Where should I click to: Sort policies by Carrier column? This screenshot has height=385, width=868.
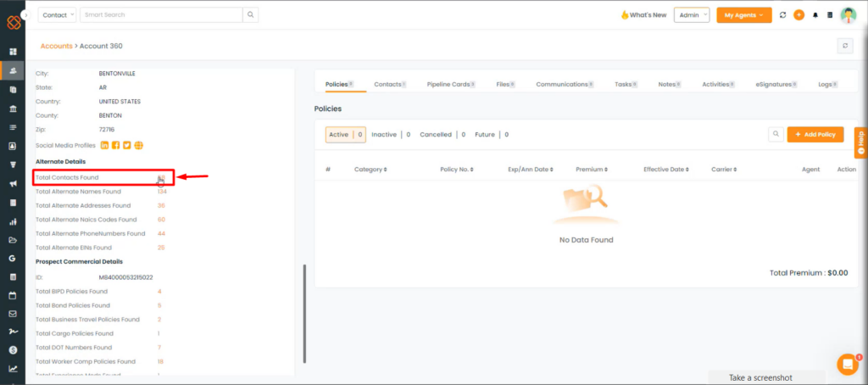(724, 170)
